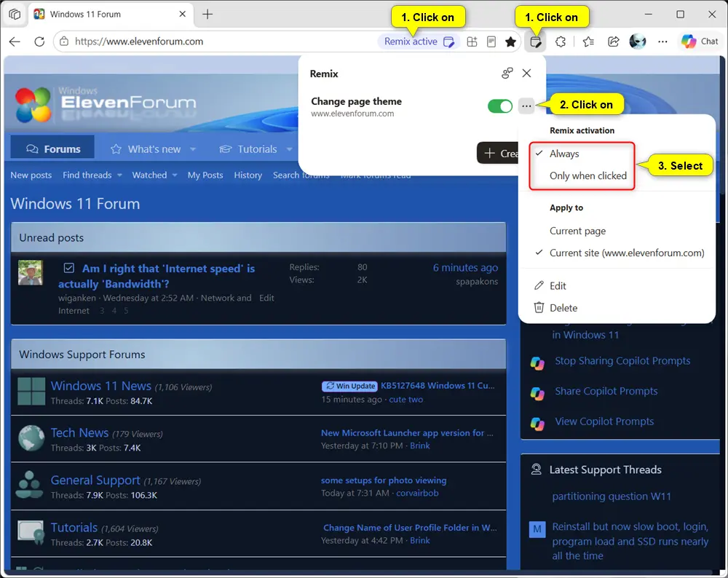728x578 pixels.
Task: Open View Copilot Prompts link
Action: coord(604,421)
